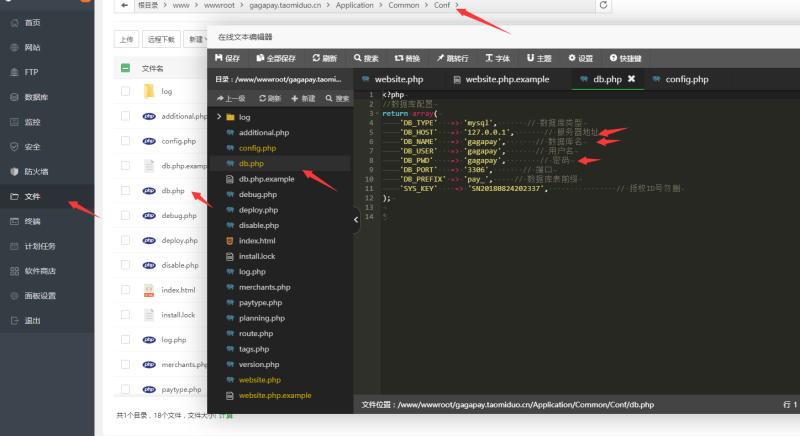Open install.lock in editor file tree
This screenshot has width=800, height=436.
click(257, 256)
